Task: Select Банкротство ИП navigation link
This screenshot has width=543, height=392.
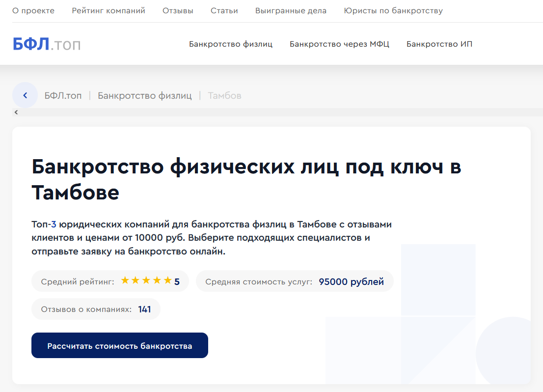Action: coord(439,44)
